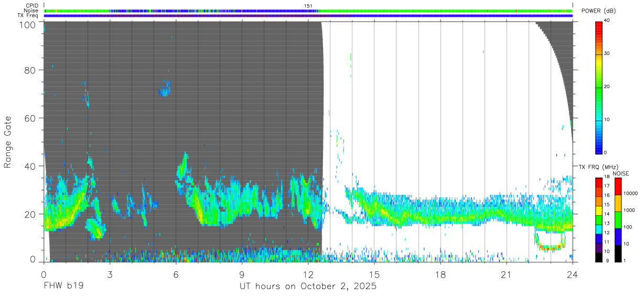The height and width of the screenshot is (297, 644).
Task: Click the 6 tick on UT hours axis
Action: pos(176,274)
